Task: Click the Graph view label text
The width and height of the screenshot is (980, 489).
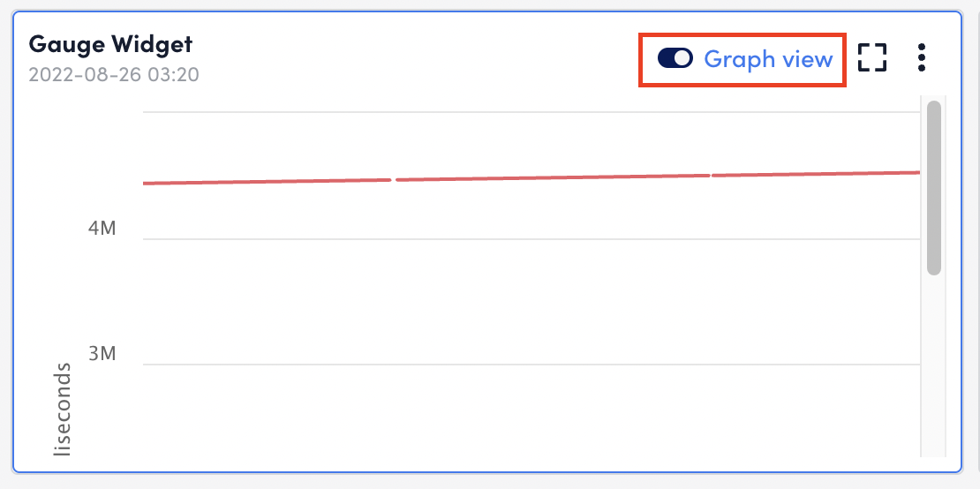Action: [768, 59]
